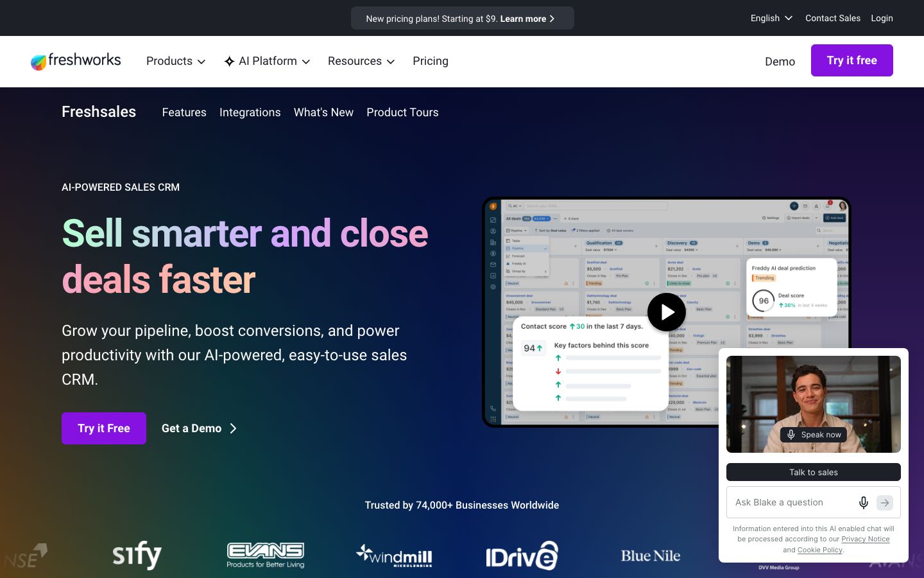The height and width of the screenshot is (578, 924).
Task: Click the Sify logo
Action: [137, 554]
